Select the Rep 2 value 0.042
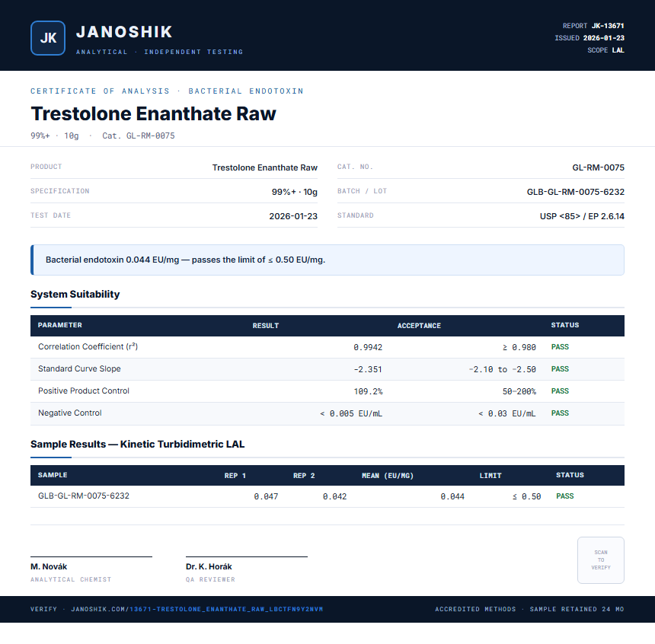 tap(334, 496)
